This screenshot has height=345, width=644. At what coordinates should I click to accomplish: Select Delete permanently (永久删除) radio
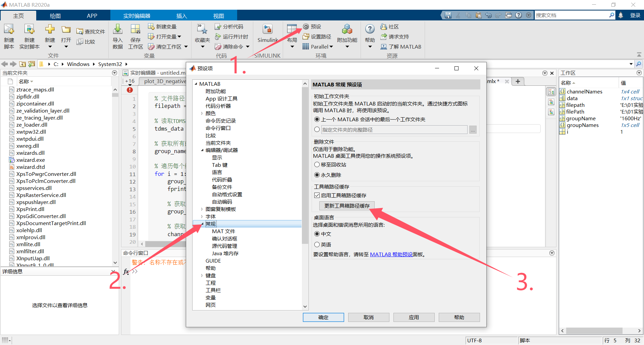317,175
